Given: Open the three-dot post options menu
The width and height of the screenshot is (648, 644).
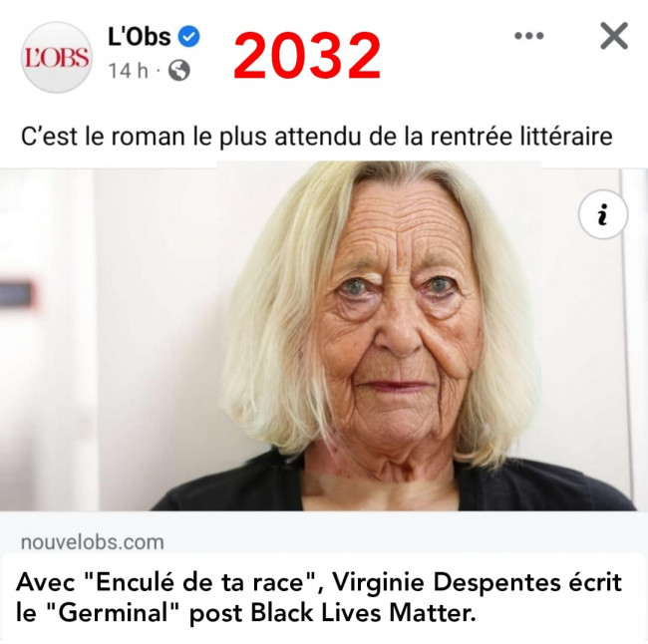Looking at the screenshot, I should click(x=529, y=36).
